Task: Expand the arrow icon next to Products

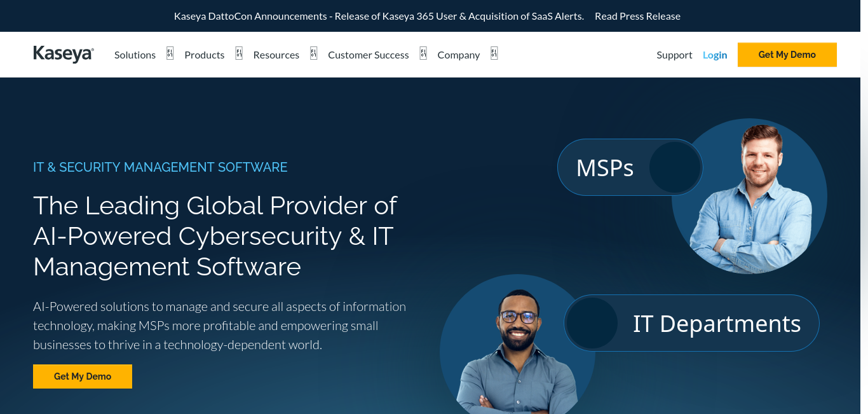Action: [x=239, y=53]
